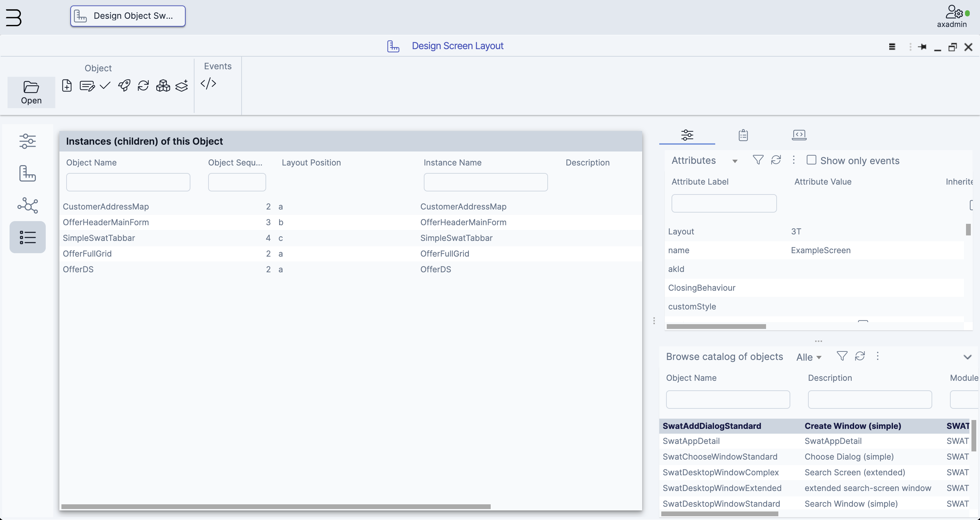
Task: Click the new object document icon
Action: pos(67,85)
